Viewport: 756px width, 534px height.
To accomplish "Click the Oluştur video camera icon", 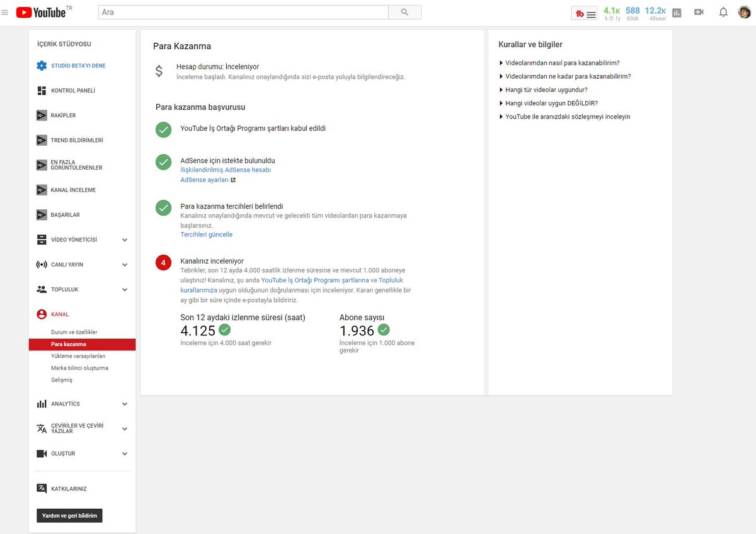I will click(42, 453).
